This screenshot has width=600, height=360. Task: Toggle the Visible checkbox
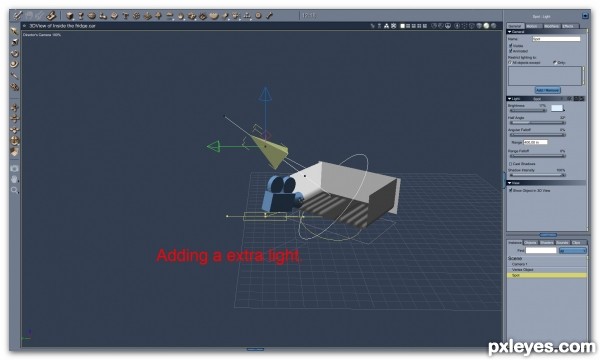[x=510, y=46]
